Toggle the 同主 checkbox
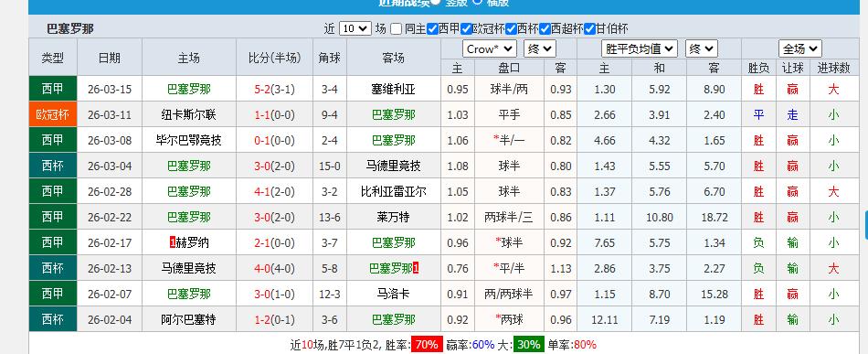 396,28
